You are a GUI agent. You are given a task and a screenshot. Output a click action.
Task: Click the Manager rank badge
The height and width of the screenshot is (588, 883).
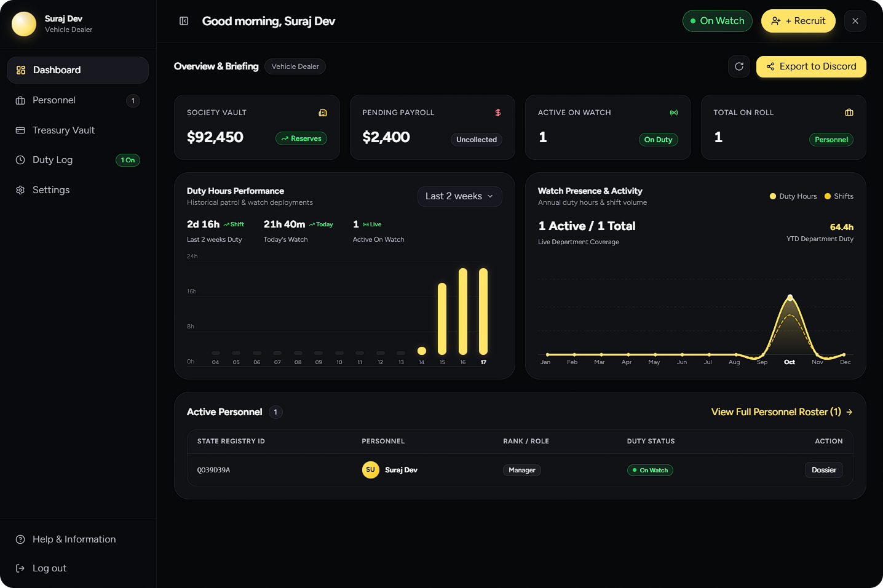pos(522,470)
